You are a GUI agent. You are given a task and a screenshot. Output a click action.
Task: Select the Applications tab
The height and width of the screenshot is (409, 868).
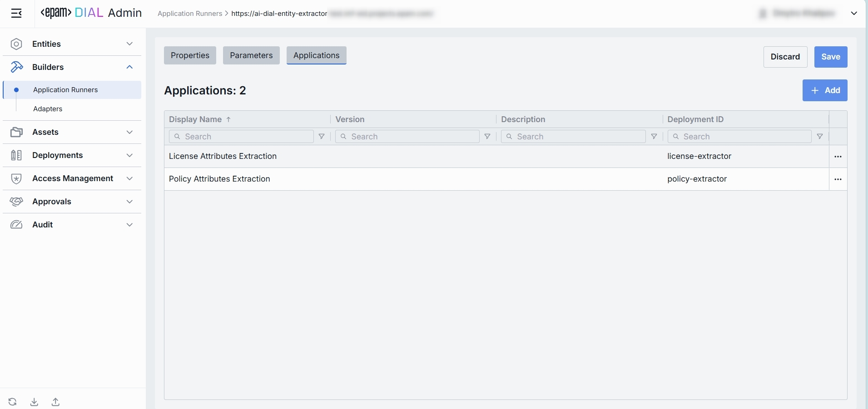click(x=317, y=55)
